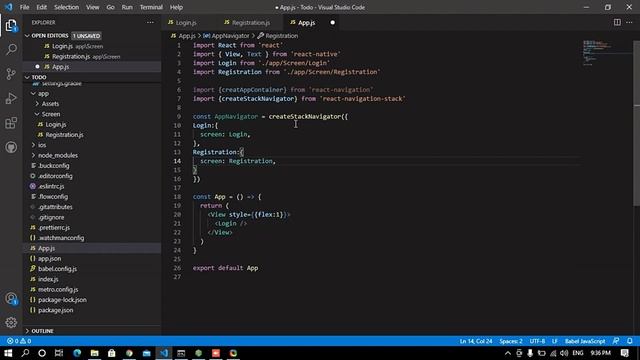Open the Go menu

tap(110, 7)
